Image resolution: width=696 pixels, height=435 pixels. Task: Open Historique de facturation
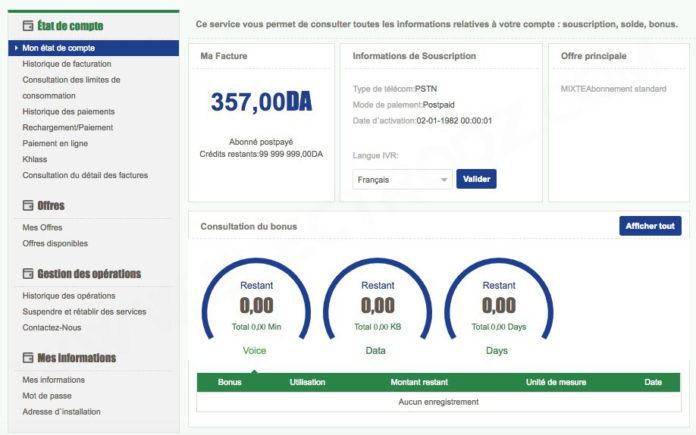click(67, 64)
